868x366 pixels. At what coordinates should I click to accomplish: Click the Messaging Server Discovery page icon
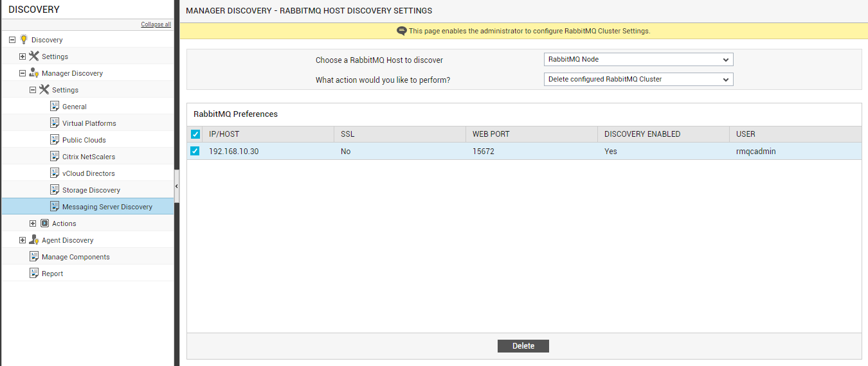(55, 206)
